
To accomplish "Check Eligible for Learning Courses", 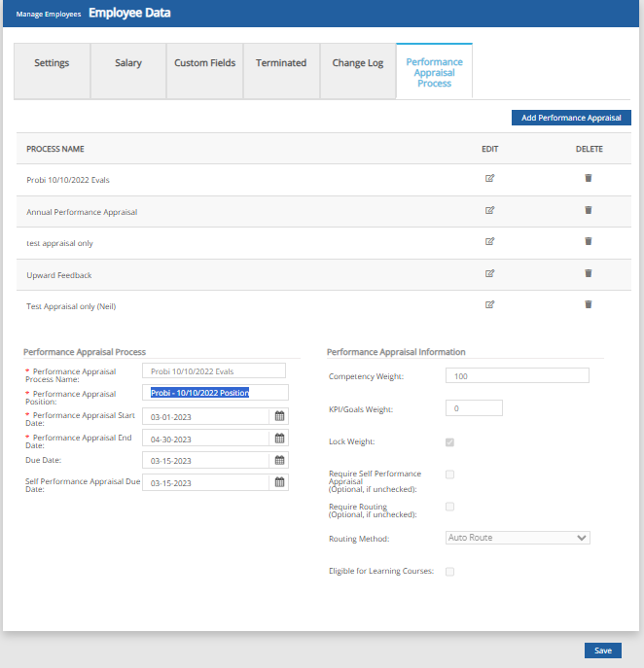I will [x=449, y=572].
